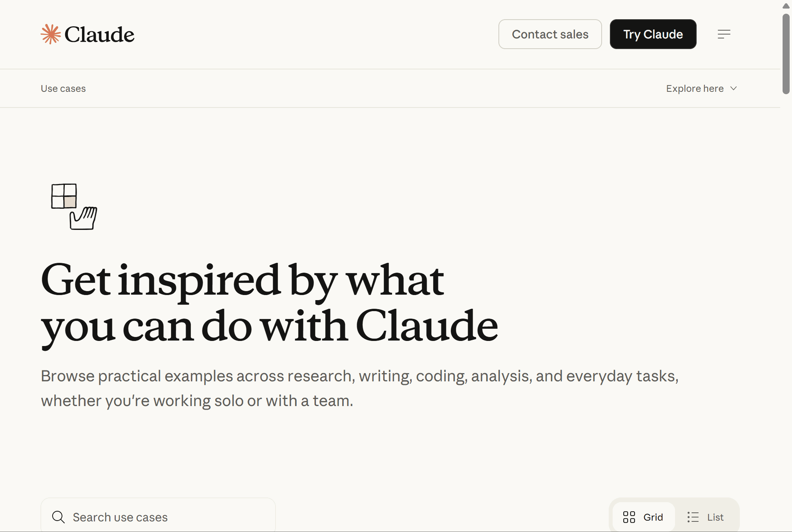
Task: Click inside the Search use cases field
Action: [157, 517]
